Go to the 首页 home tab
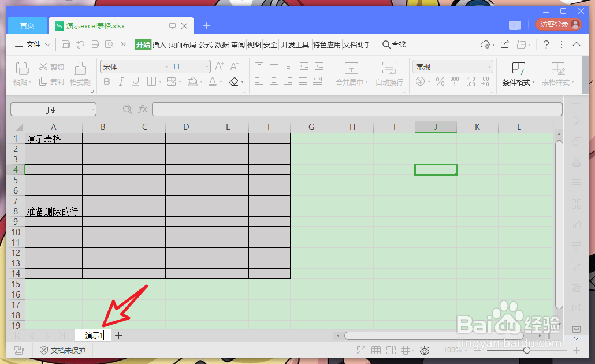The width and height of the screenshot is (595, 364). (x=27, y=25)
